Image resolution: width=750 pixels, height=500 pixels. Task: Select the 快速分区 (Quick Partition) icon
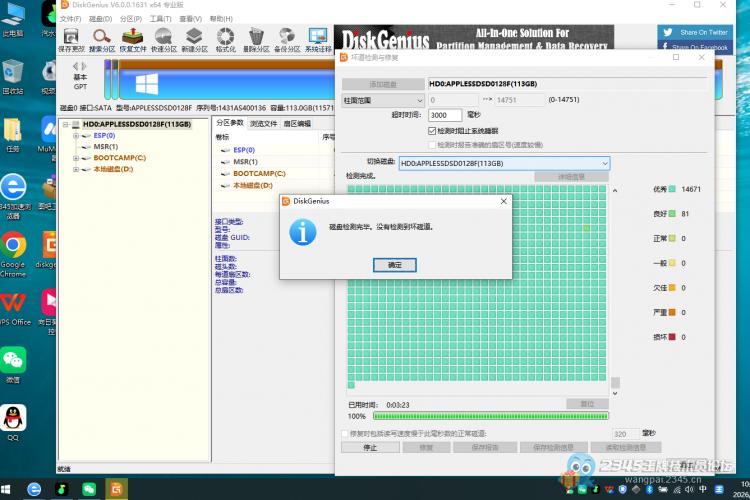point(163,40)
